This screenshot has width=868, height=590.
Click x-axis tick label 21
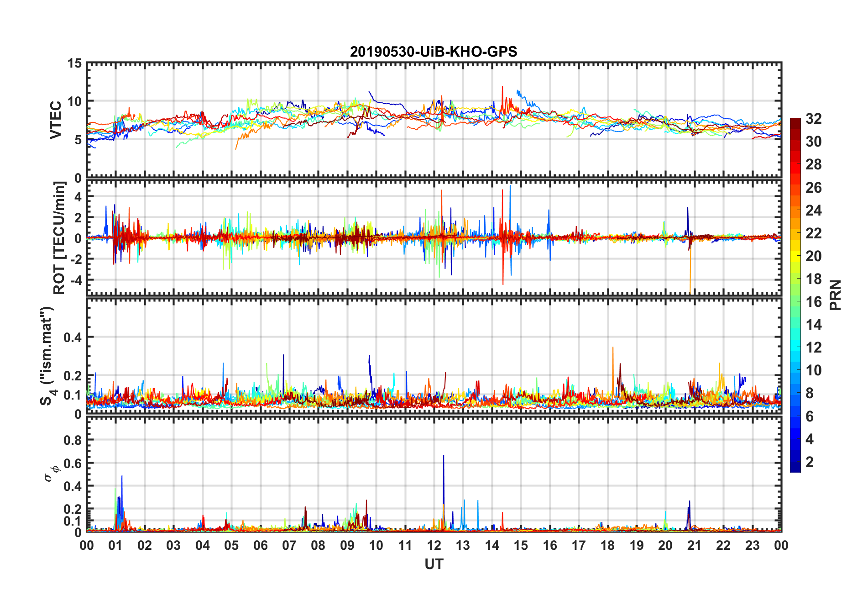694,546
